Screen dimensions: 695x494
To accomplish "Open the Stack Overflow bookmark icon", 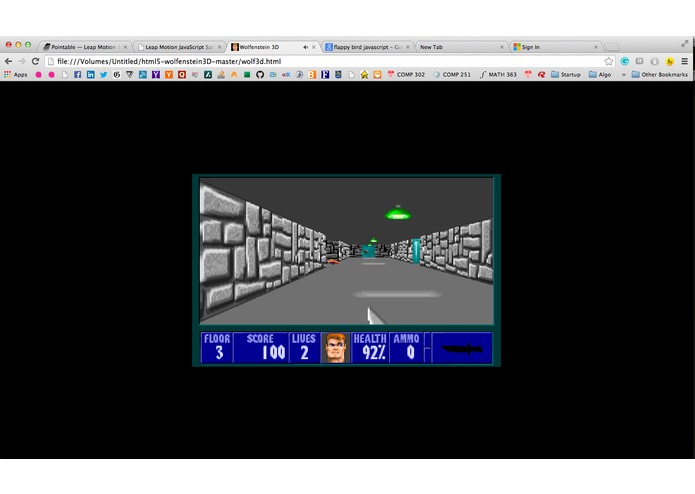I will 221,74.
